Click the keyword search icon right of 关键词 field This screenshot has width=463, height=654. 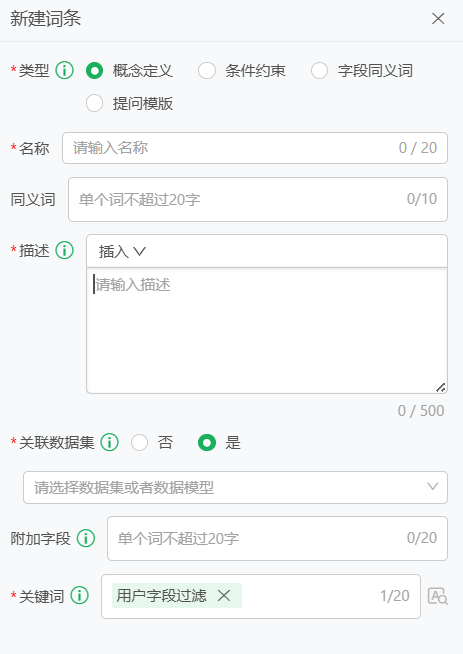438,596
